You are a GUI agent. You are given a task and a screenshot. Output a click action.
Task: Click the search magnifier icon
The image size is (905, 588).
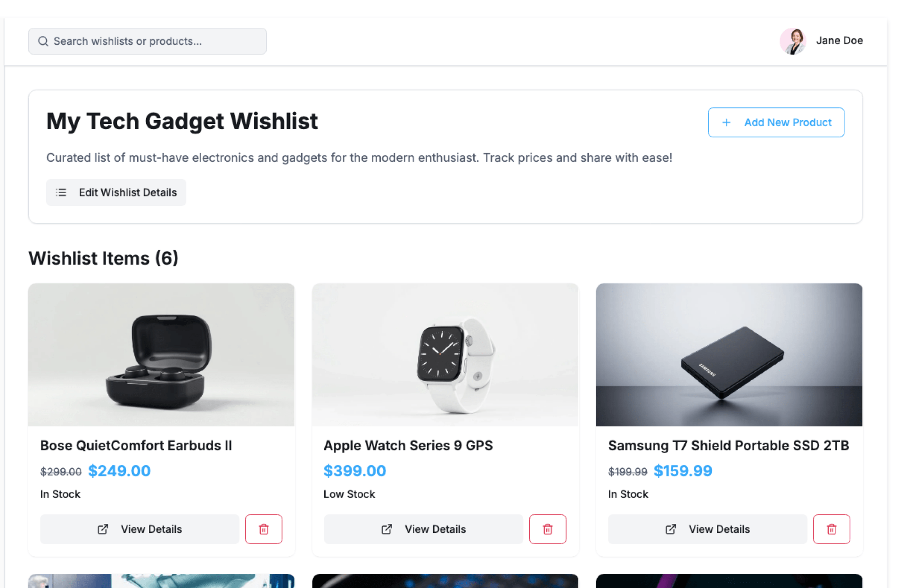click(43, 41)
